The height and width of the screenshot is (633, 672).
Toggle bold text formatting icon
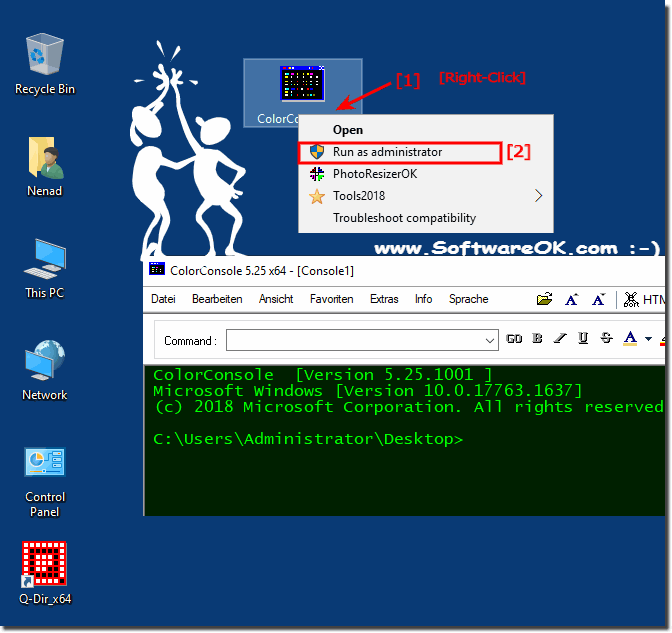pyautogui.click(x=537, y=338)
